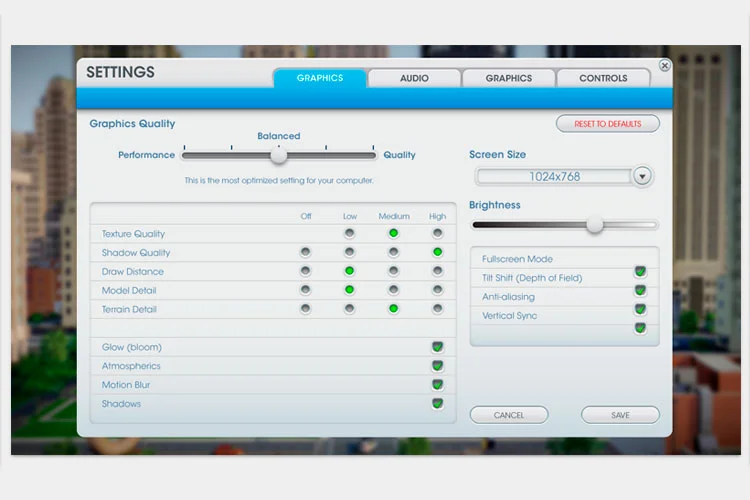This screenshot has height=500, width=750.
Task: Click the 'Tilt Shift (Depth of Field)' label
Action: click(x=532, y=278)
